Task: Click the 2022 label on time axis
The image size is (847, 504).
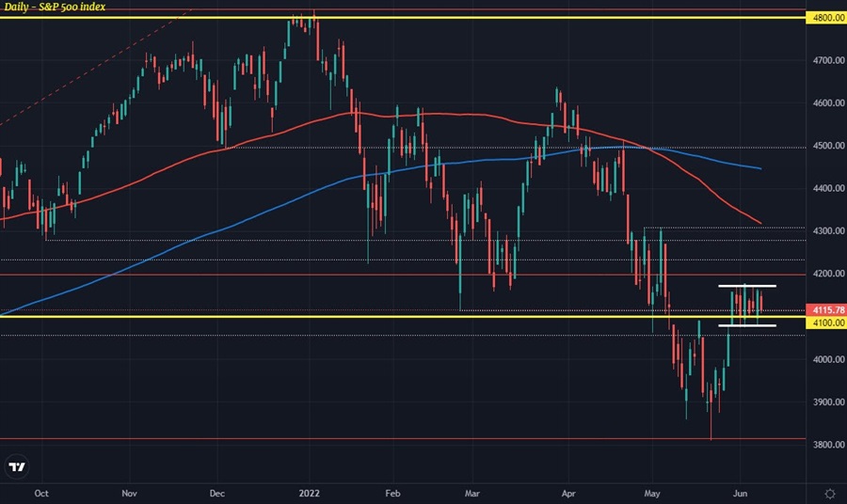Action: click(310, 494)
